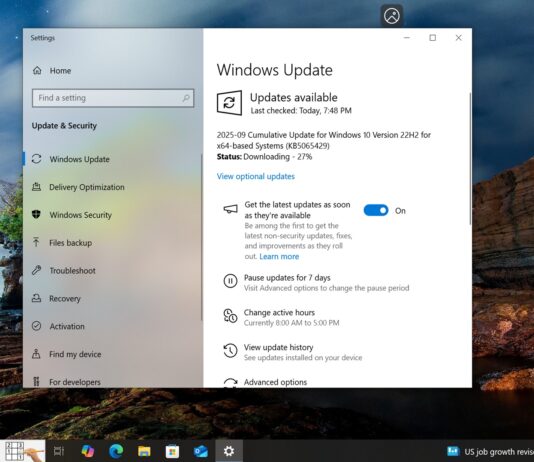This screenshot has width=534, height=462.
Task: Open Task View on the taskbar
Action: 59,451
